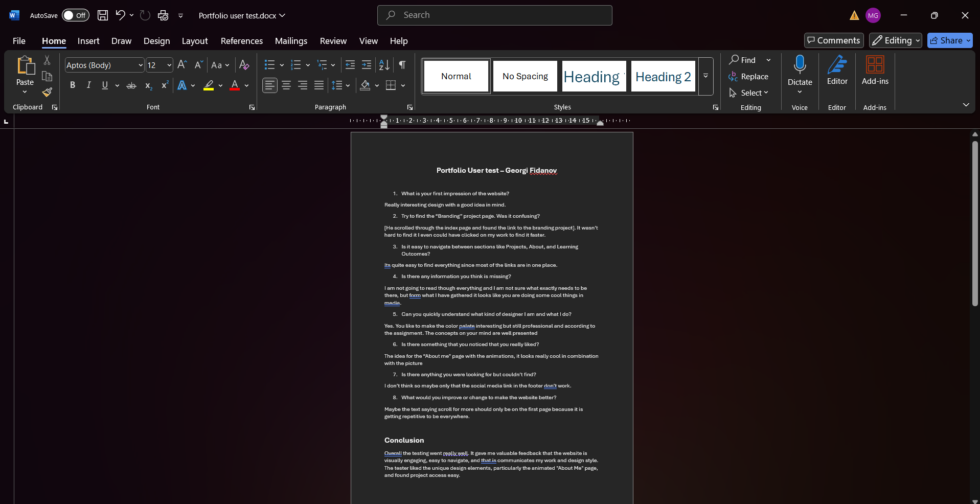Click the Strikethrough text icon
Viewport: 980px width, 504px height.
tap(131, 85)
